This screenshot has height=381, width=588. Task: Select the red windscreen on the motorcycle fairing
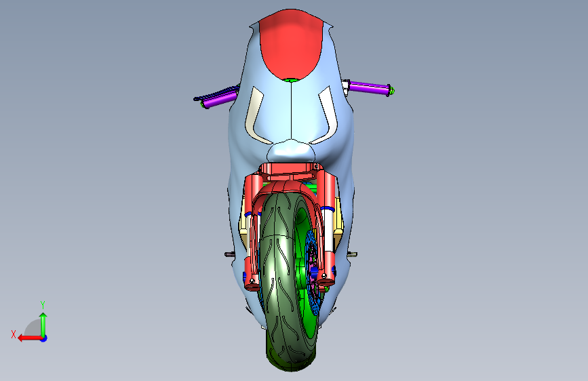point(291,43)
